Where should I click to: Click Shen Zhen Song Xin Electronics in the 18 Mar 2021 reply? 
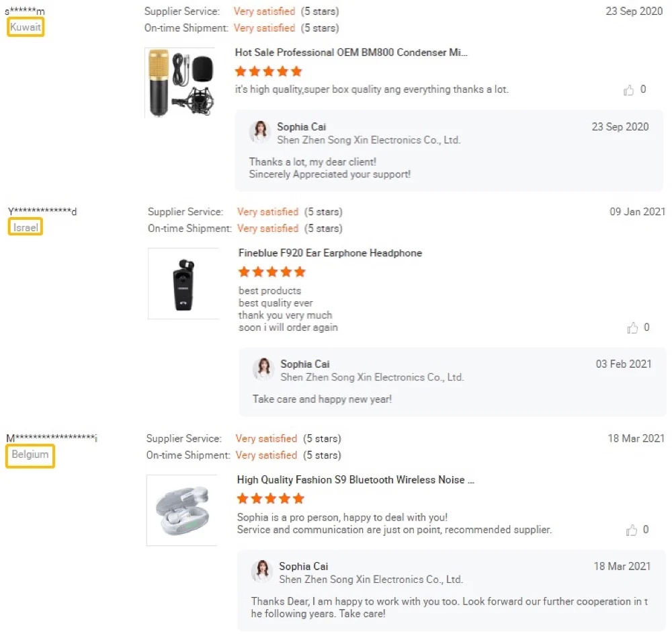tap(370, 580)
